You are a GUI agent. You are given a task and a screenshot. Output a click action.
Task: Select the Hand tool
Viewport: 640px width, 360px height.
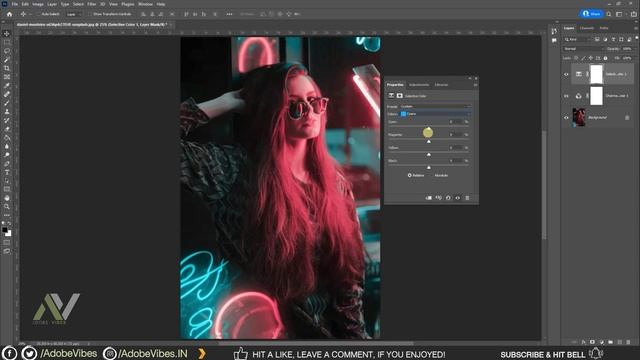[x=7, y=198]
